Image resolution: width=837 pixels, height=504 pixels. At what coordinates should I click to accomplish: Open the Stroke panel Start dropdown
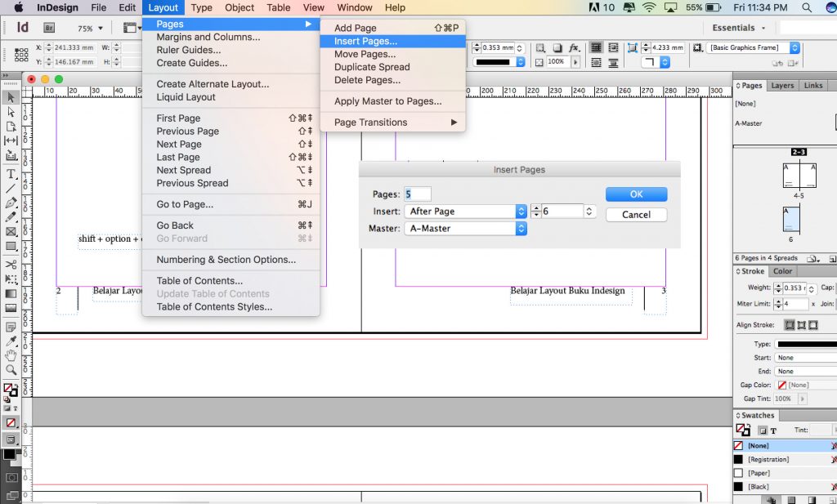coord(805,357)
